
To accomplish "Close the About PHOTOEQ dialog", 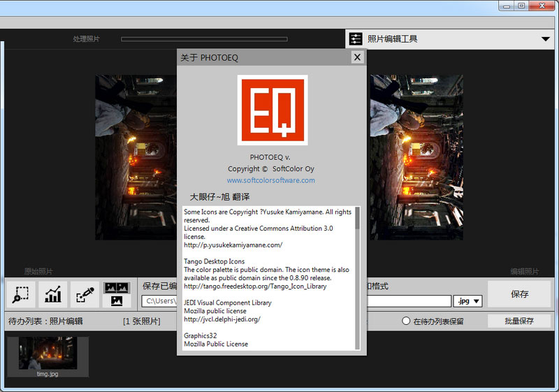I will 357,57.
